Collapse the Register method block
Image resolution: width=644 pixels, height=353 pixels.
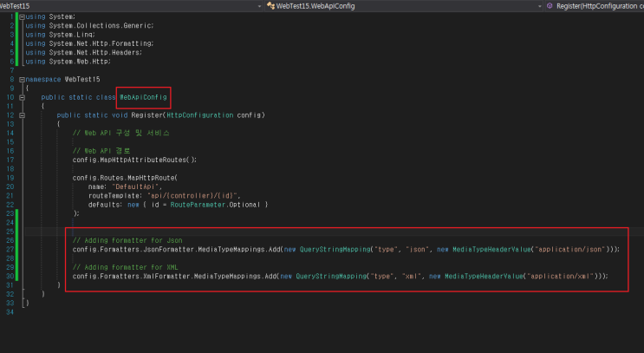tap(23, 115)
